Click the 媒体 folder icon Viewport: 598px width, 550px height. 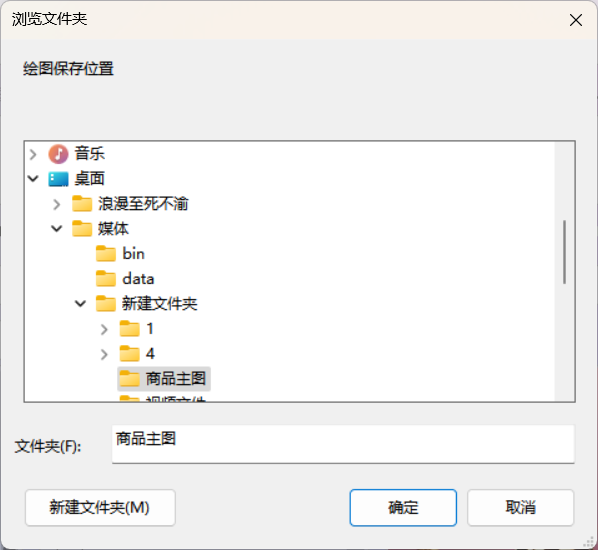82,228
